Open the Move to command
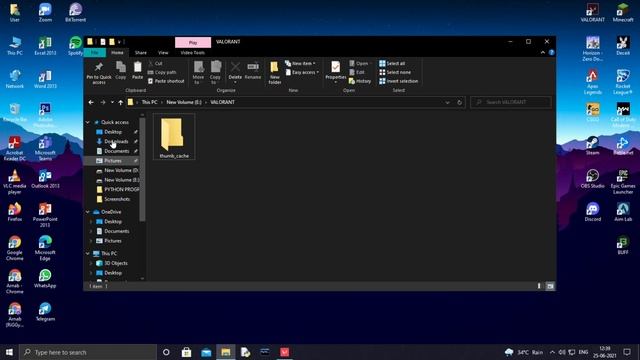The width and height of the screenshot is (640, 360). point(198,72)
